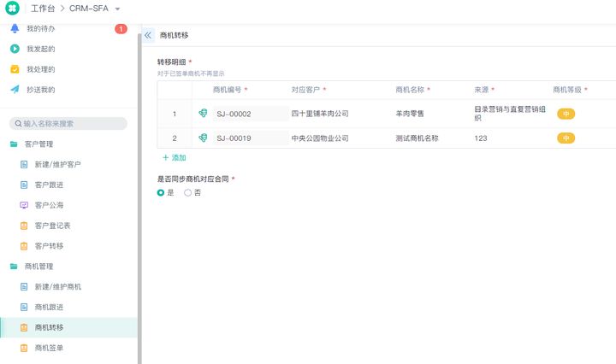Click 添加 to add a row

coord(174,158)
